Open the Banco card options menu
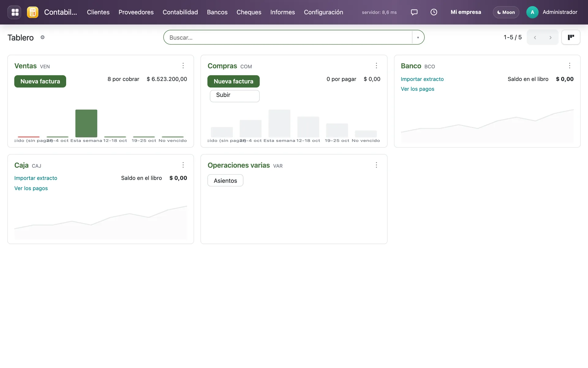Image resolution: width=588 pixels, height=368 pixels. pos(570,66)
